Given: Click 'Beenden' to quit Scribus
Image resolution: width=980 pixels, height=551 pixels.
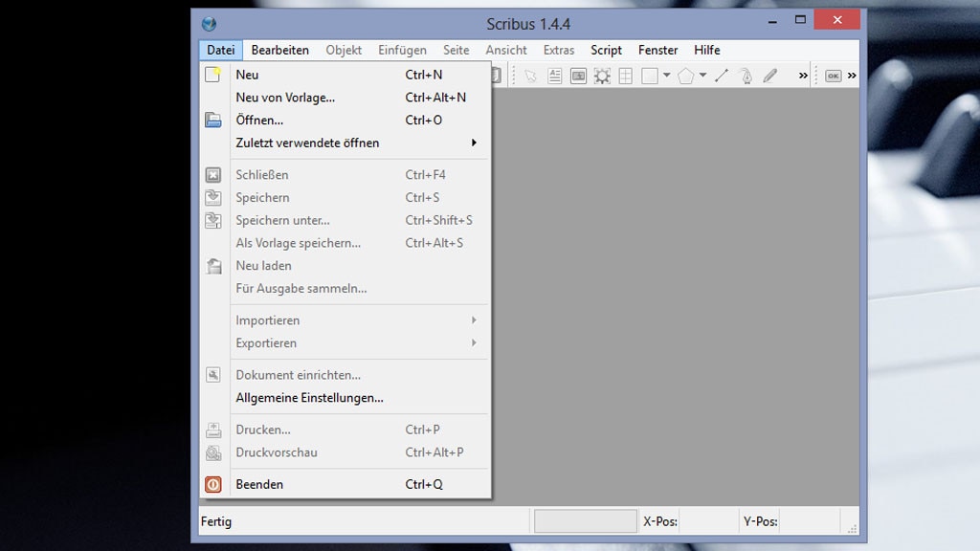Looking at the screenshot, I should (259, 485).
